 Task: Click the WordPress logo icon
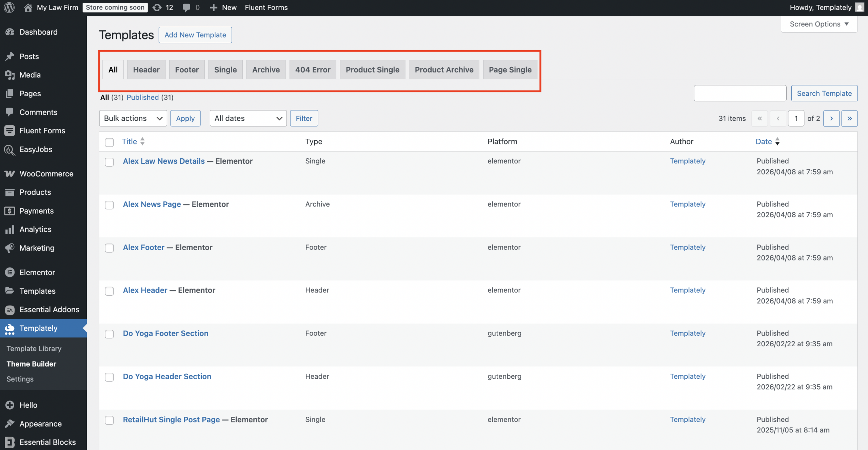[9, 7]
